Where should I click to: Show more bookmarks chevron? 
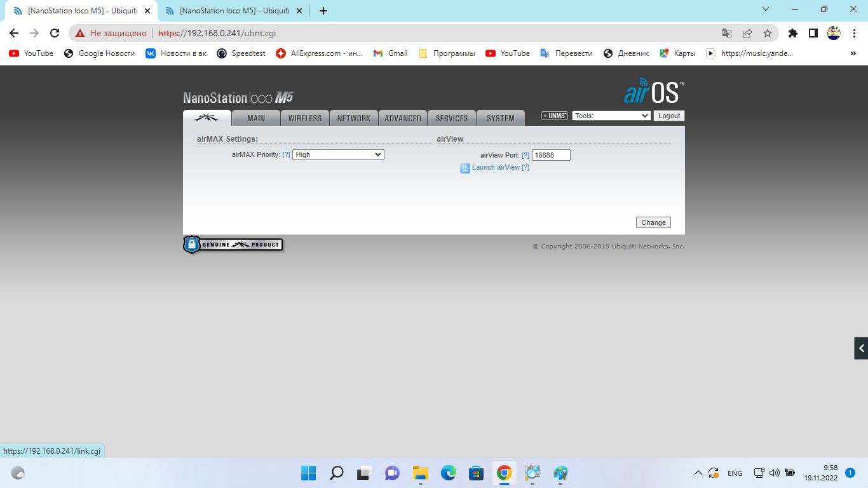pos(853,53)
